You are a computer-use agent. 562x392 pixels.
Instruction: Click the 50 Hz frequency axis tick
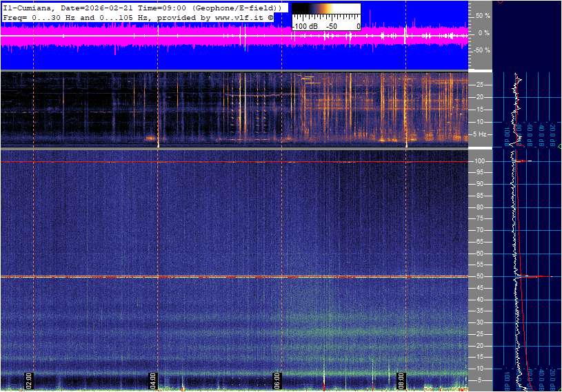coord(479,276)
